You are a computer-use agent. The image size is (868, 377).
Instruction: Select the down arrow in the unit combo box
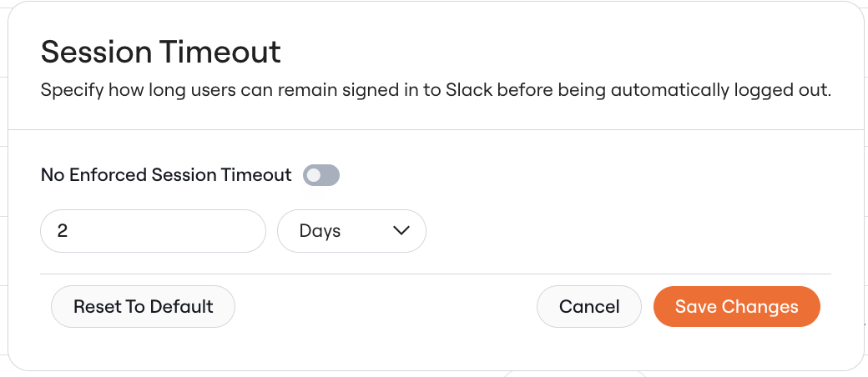(401, 230)
